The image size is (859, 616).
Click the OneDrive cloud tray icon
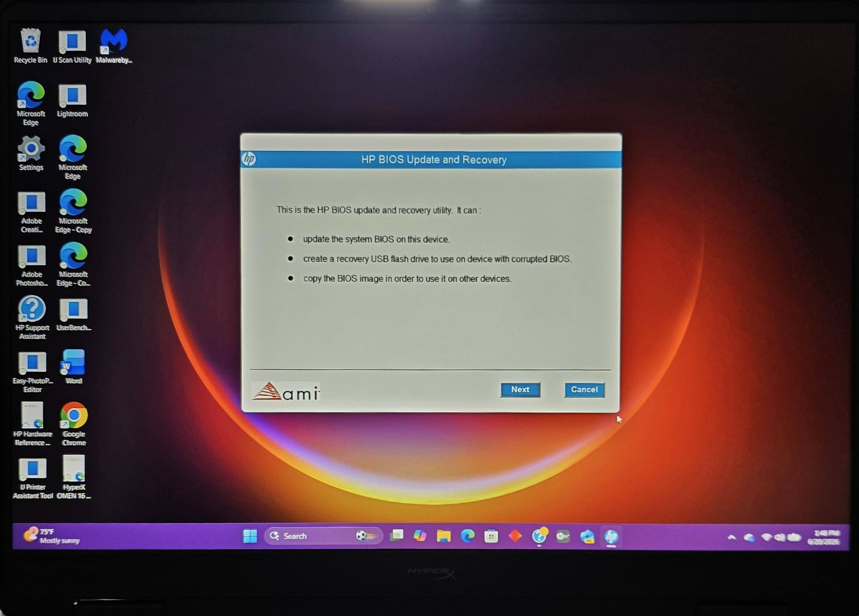749,538
